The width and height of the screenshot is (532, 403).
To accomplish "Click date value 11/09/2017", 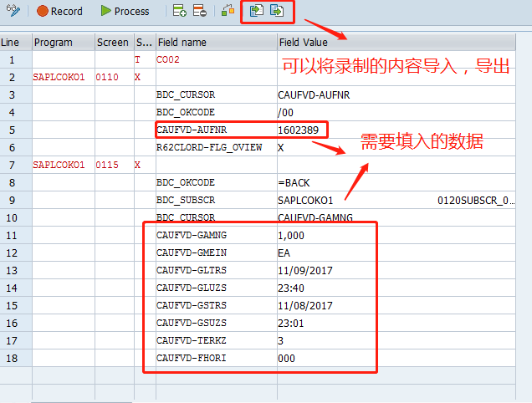I will coord(305,271).
